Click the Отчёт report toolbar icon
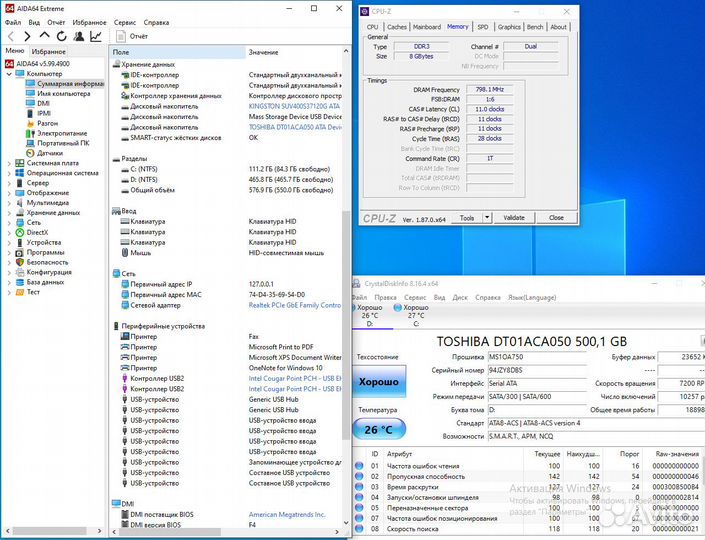Image resolution: width=705 pixels, height=540 pixels. point(132,36)
